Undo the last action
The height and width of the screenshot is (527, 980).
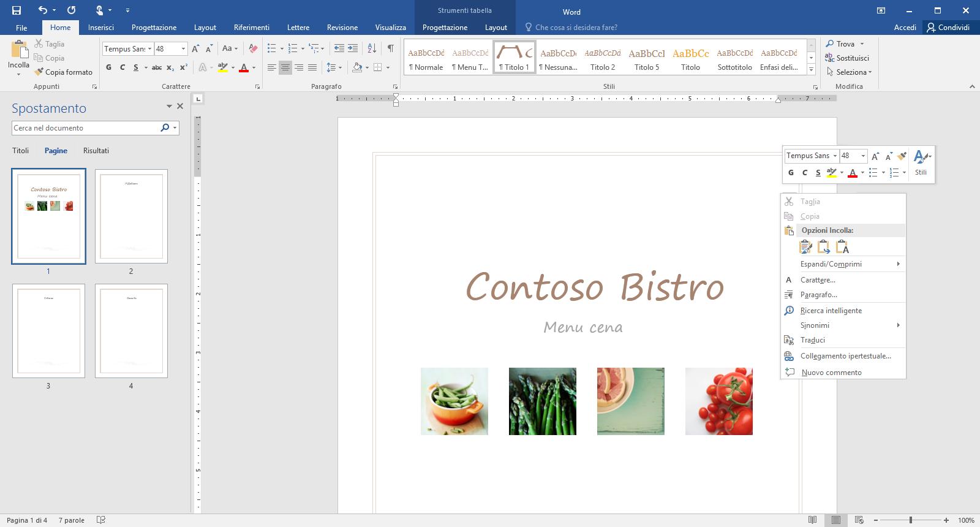pos(42,10)
